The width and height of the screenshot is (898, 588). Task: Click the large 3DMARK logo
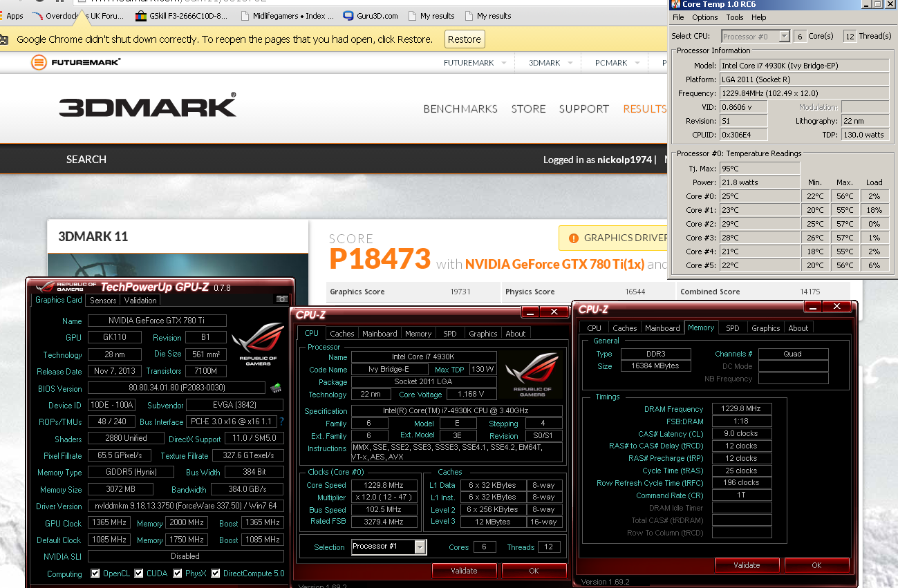(147, 106)
